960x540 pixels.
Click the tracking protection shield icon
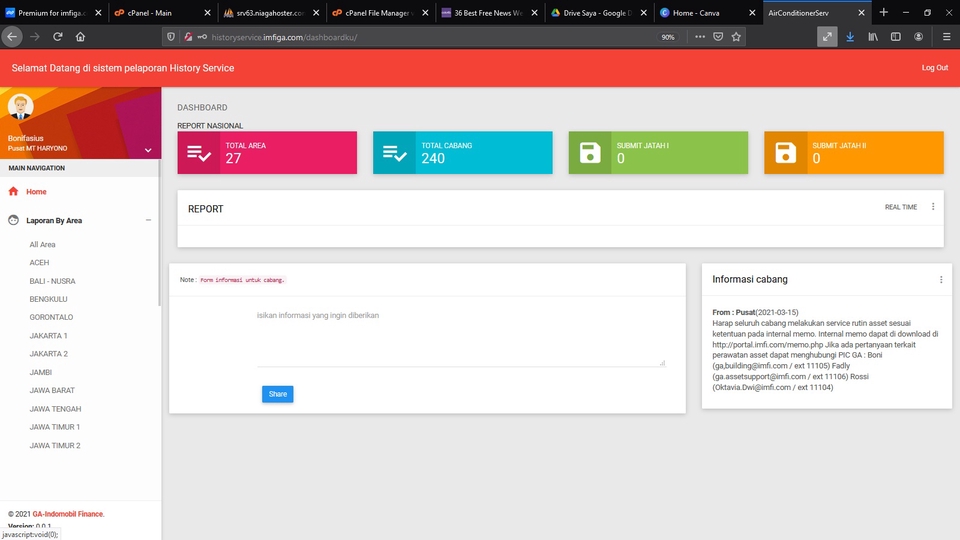click(171, 37)
